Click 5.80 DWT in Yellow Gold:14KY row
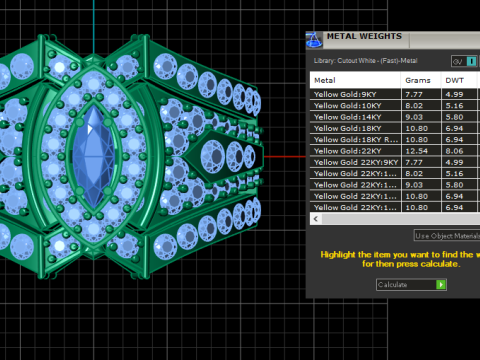480x360 pixels. click(454, 117)
